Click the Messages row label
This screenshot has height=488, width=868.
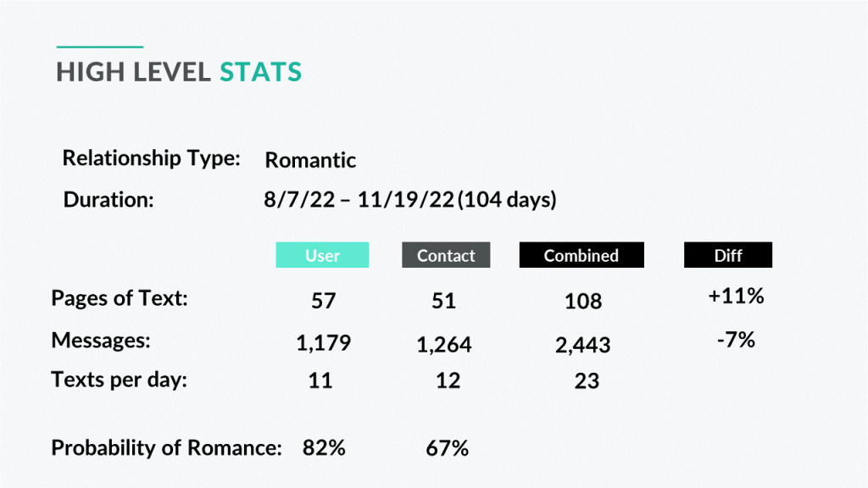(x=101, y=341)
